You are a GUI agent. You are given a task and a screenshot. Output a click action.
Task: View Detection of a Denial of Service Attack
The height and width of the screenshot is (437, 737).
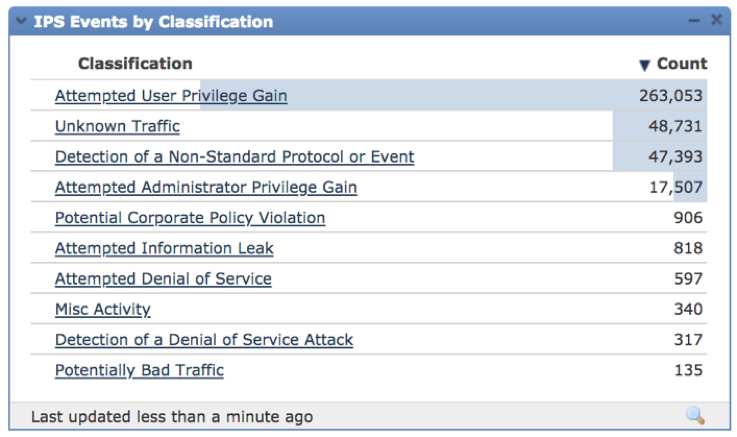(x=204, y=340)
